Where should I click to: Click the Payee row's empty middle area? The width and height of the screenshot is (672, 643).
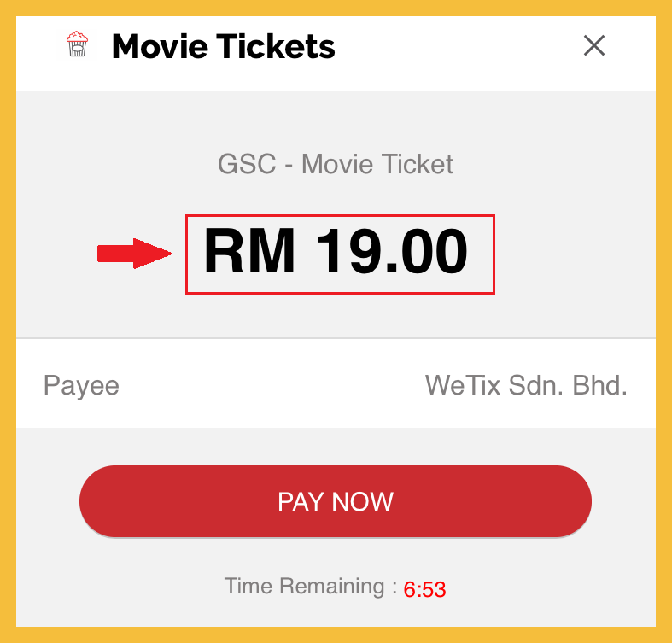272,385
